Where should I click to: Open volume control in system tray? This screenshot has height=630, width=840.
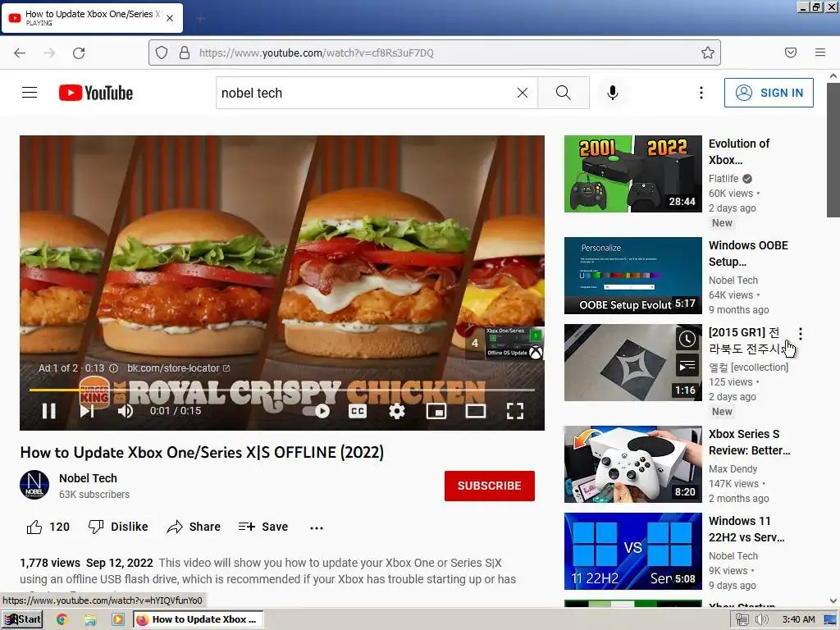[x=761, y=620]
